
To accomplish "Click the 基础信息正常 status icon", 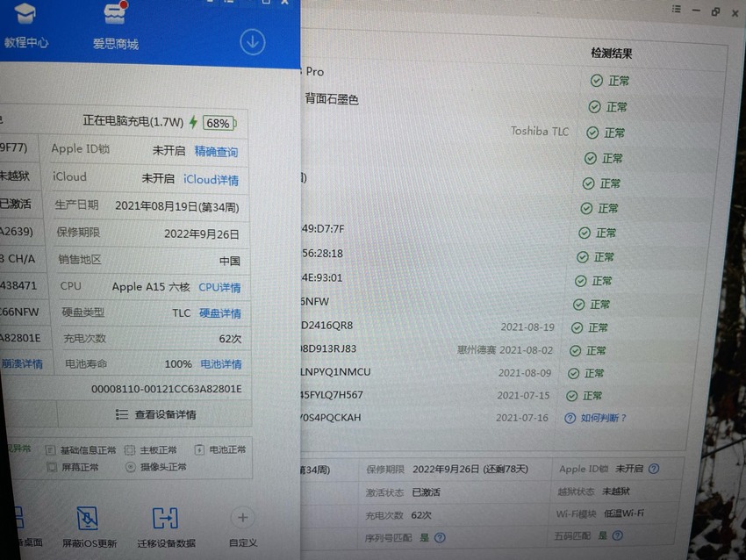I will [50, 449].
